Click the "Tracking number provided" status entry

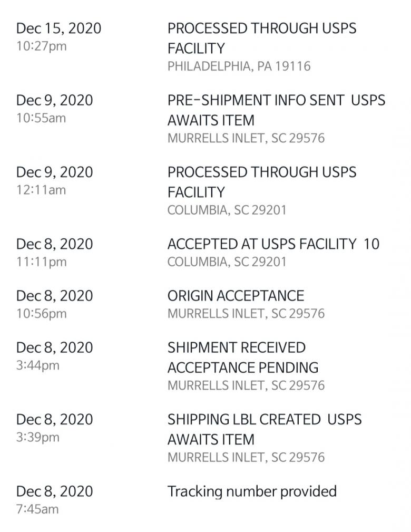[252, 491]
